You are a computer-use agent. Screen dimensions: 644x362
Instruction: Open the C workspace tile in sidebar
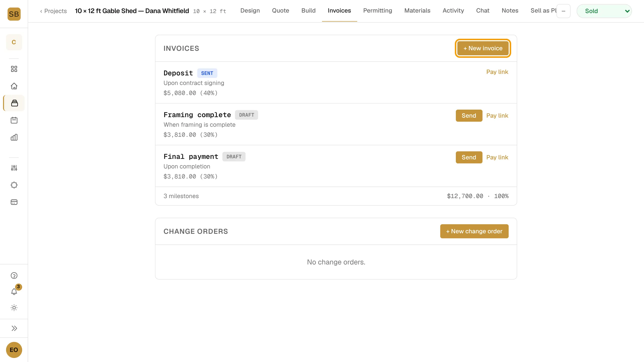(14, 42)
